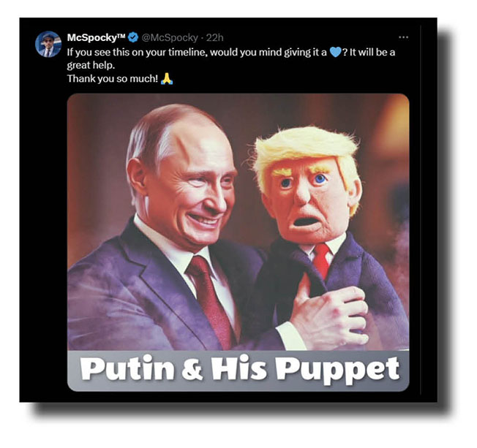Click the blue verified checkmark badge
This screenshot has width=477, height=448.
pyautogui.click(x=132, y=37)
